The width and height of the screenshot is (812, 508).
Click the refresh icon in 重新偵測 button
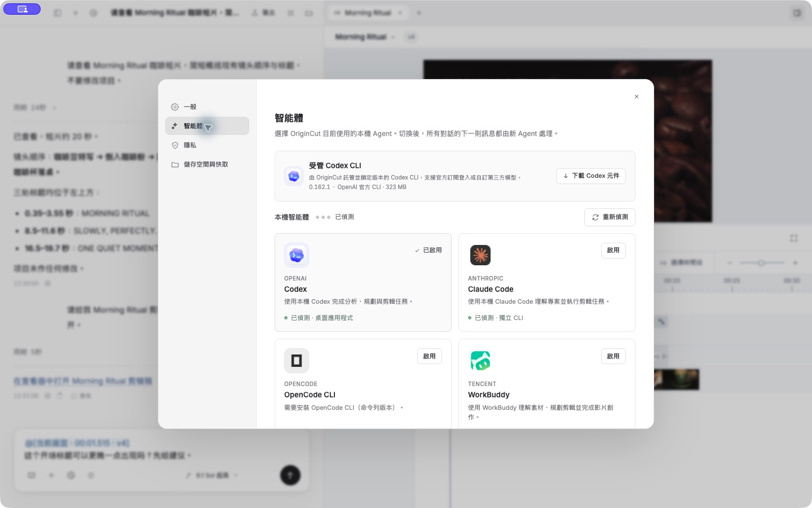(595, 217)
